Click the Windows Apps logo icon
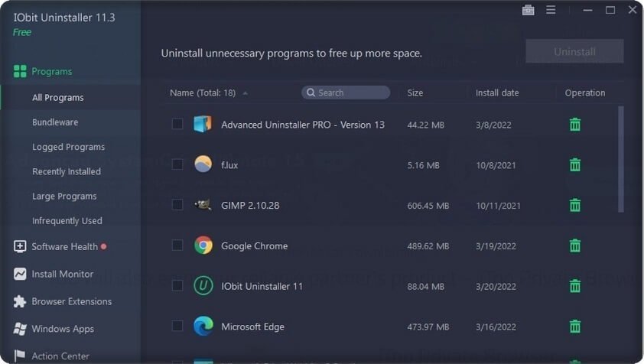 click(x=20, y=329)
